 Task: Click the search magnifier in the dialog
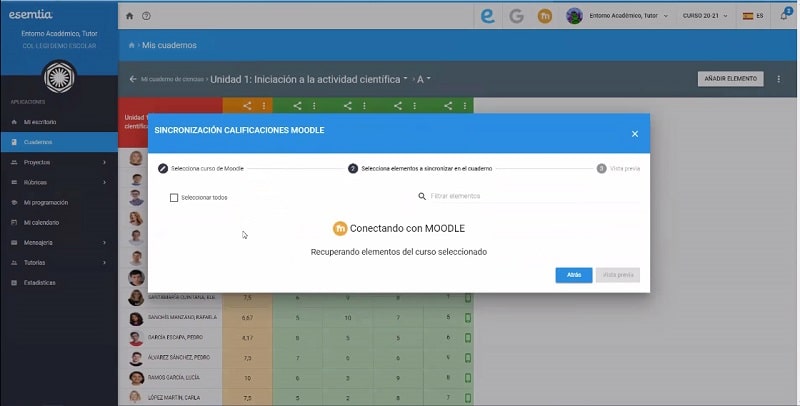point(422,196)
